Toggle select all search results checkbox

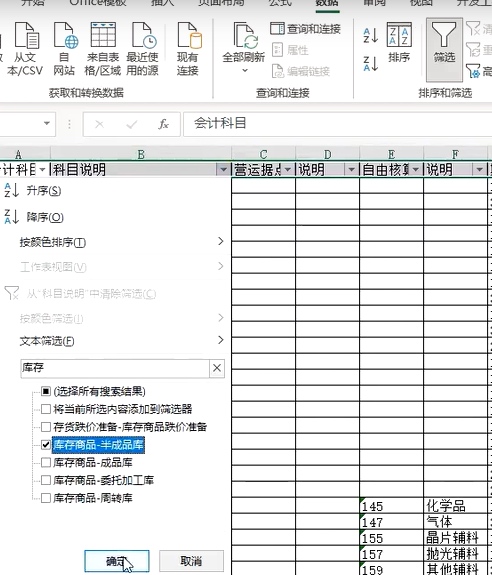pyautogui.click(x=46, y=391)
